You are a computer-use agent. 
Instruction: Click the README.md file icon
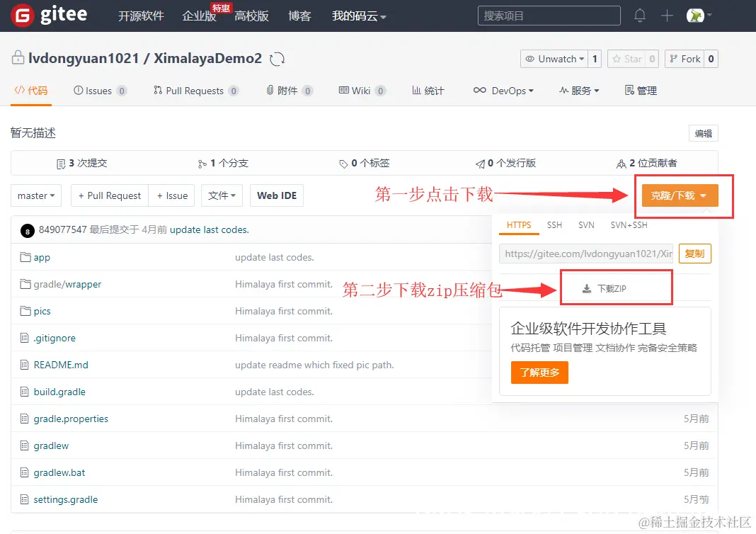[25, 365]
